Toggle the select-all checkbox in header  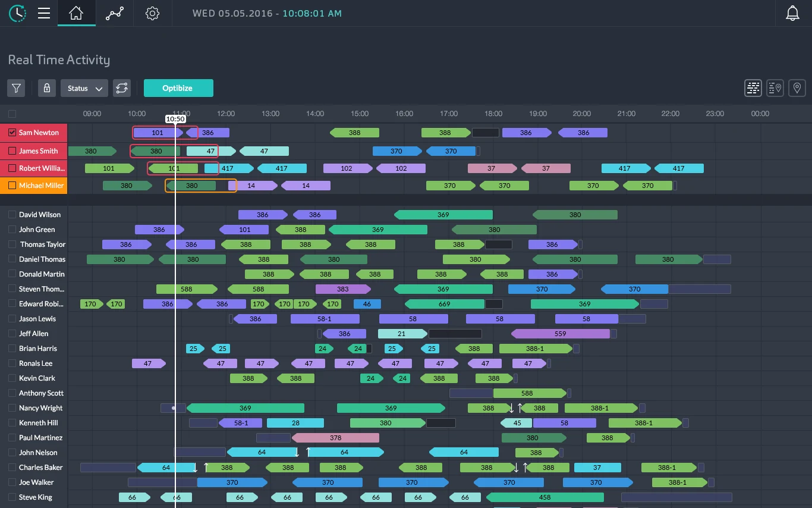coord(12,114)
